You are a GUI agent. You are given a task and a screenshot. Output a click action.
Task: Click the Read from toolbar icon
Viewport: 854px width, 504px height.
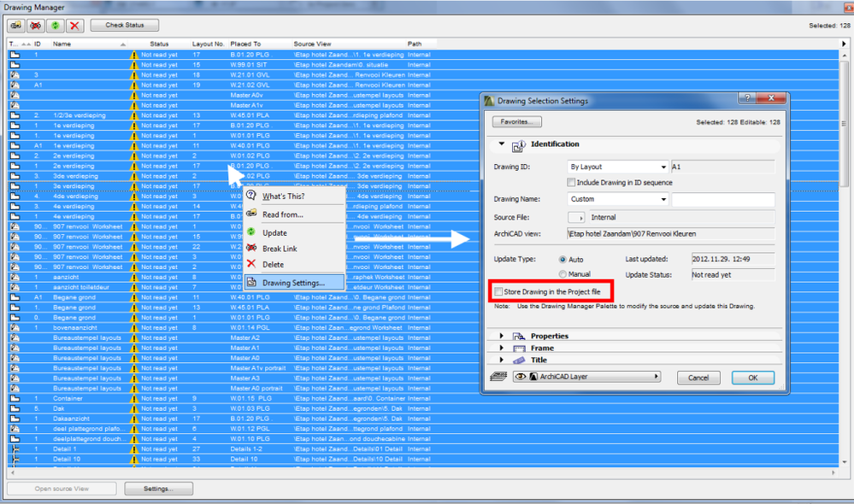(x=15, y=26)
